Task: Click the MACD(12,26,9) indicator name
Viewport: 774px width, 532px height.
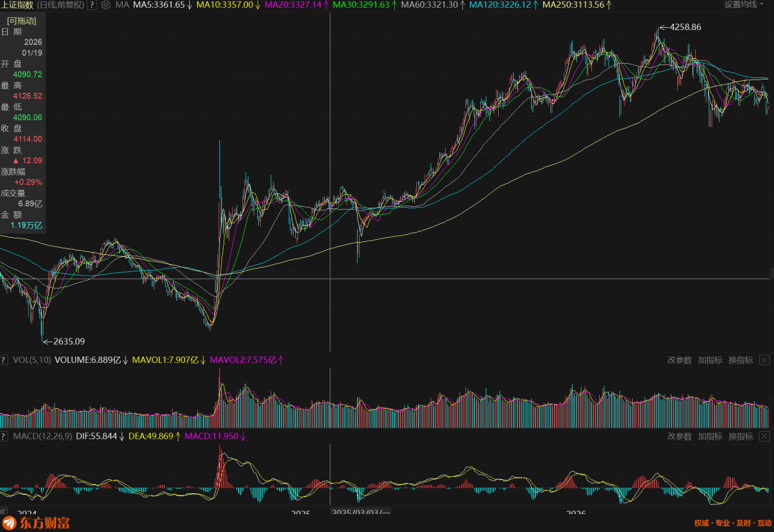Action: click(42, 436)
